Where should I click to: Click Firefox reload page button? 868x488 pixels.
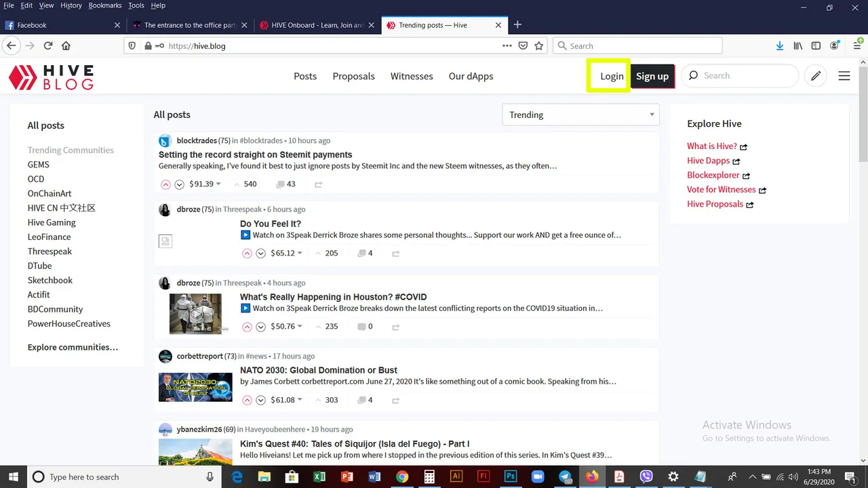point(48,46)
